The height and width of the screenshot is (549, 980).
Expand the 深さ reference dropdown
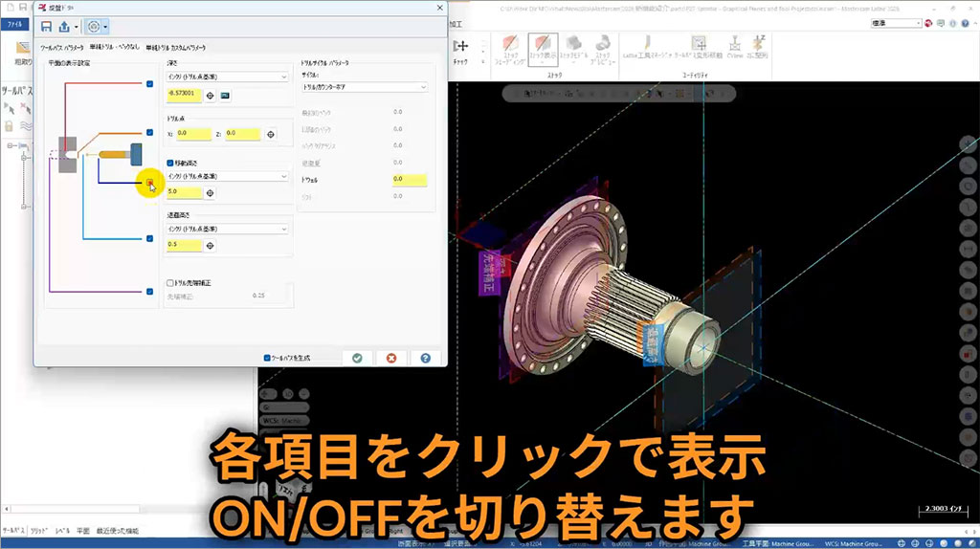tap(227, 77)
